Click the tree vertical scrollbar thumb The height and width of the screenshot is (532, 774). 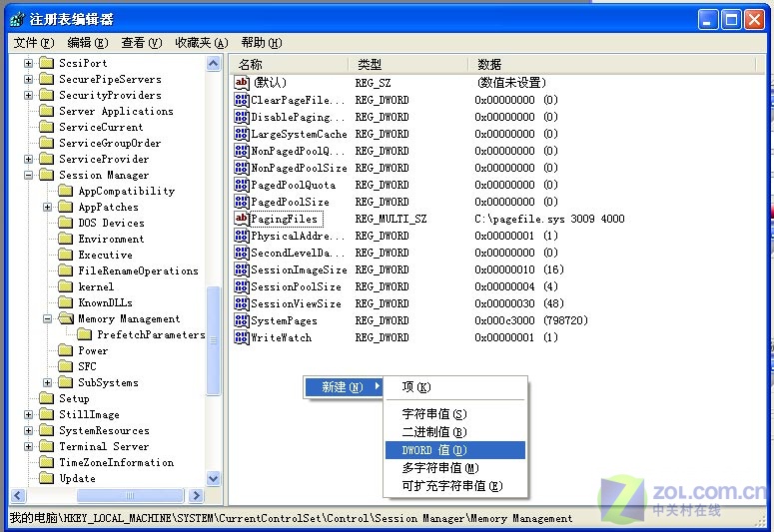coord(214,340)
